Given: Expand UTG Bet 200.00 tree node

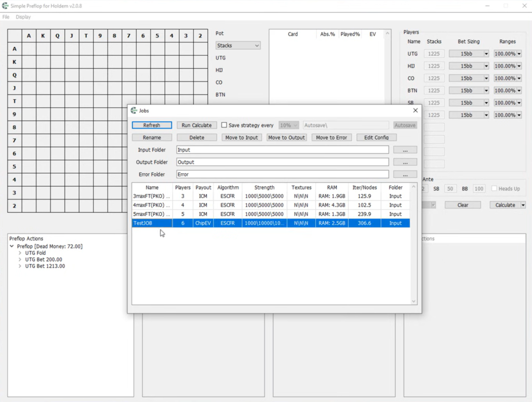Looking at the screenshot, I should (x=20, y=260).
